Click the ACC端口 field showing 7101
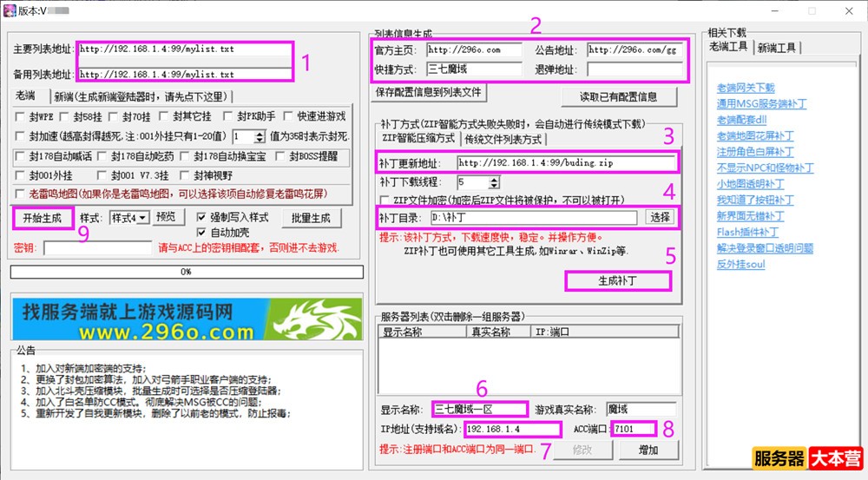 coord(634,429)
